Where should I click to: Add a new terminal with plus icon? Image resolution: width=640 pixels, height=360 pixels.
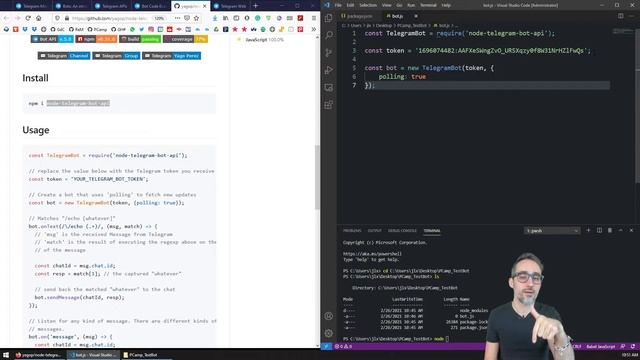coord(588,230)
